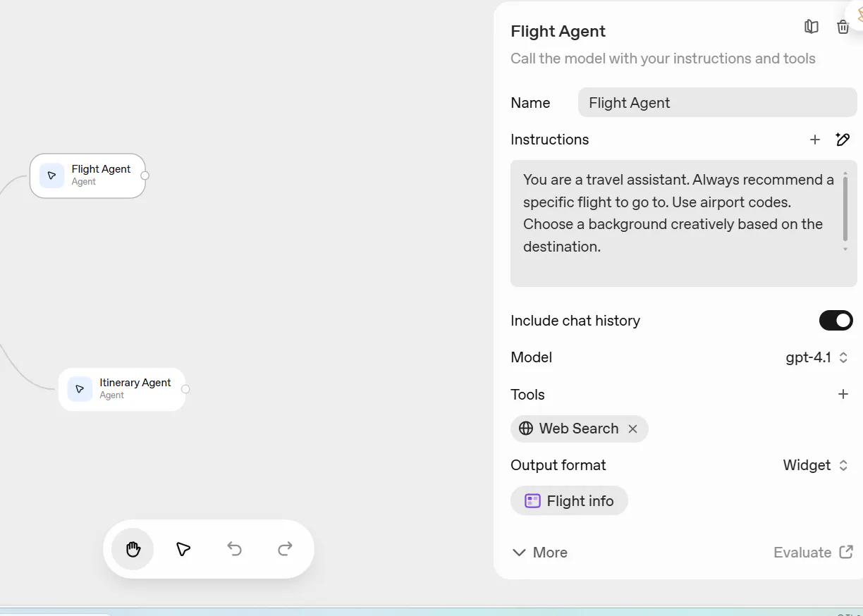
Task: Click the add instructions plus icon
Action: point(815,140)
